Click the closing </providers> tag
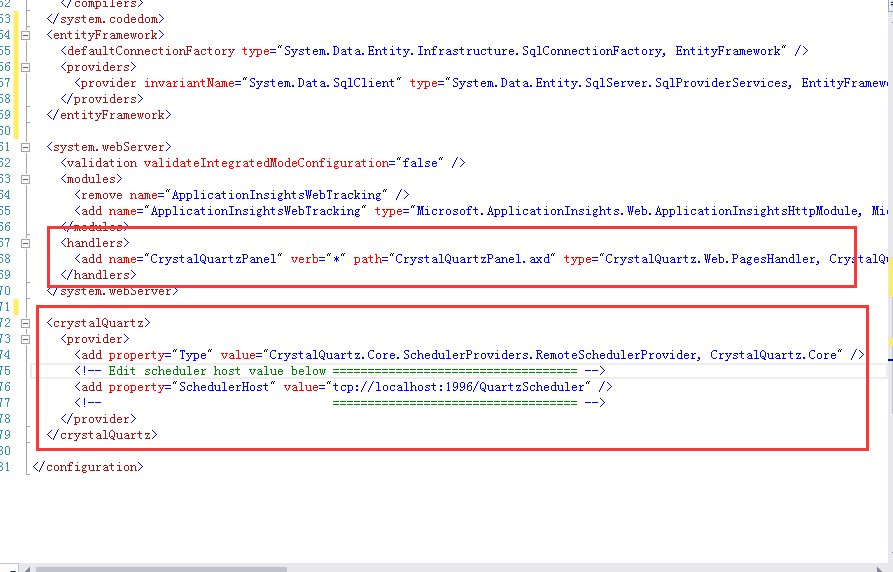 102,99
